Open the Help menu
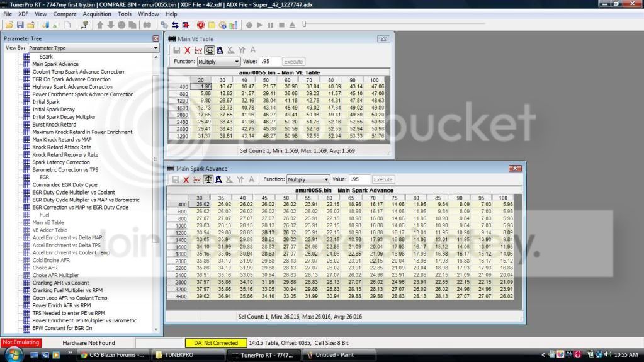The image size is (644, 362). point(171,14)
